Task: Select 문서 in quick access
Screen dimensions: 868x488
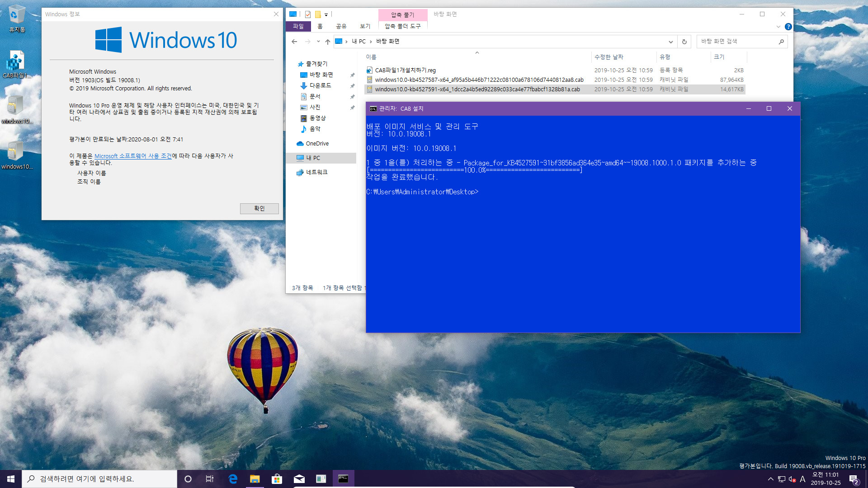Action: point(315,96)
